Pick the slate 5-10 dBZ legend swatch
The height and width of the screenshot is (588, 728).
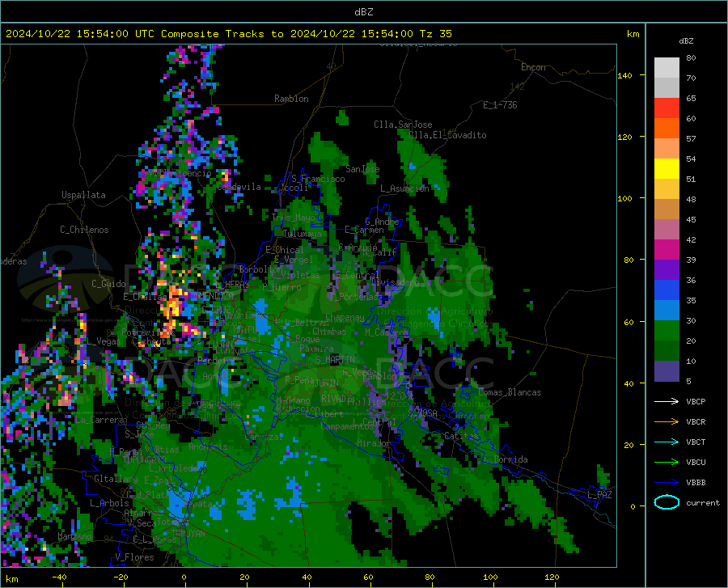tap(667, 371)
